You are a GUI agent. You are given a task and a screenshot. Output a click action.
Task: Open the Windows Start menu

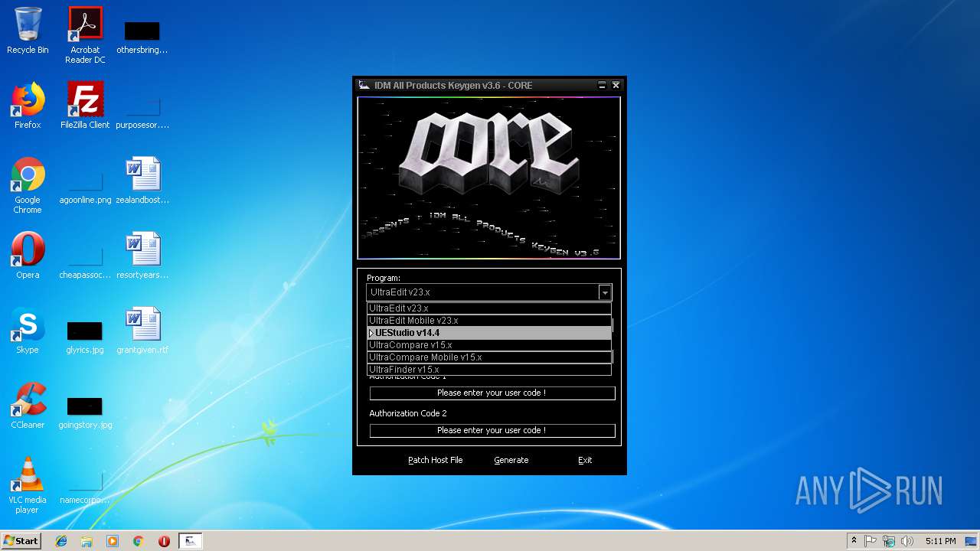click(21, 541)
